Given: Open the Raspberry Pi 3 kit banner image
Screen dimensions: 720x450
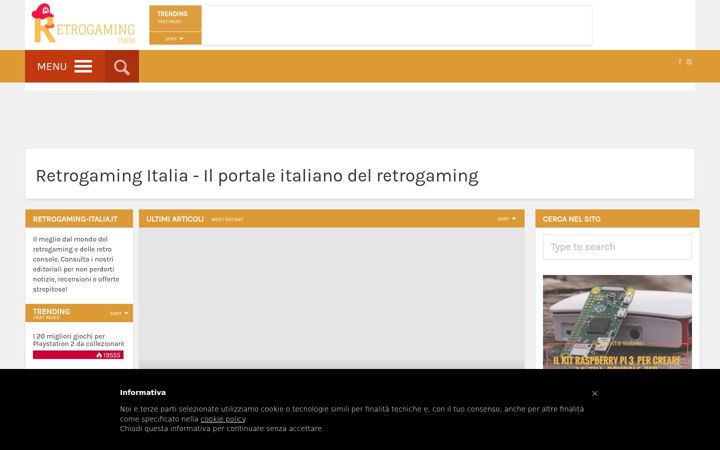Looking at the screenshot, I should 617,321.
